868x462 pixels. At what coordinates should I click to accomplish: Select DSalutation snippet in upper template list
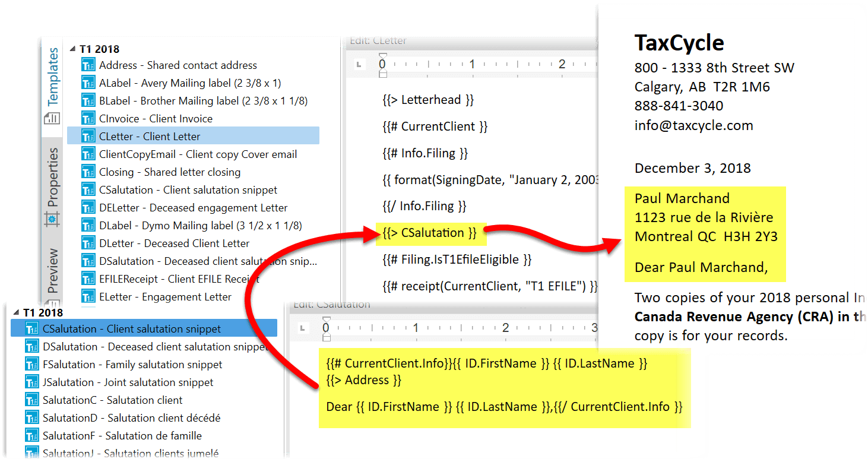(x=208, y=261)
